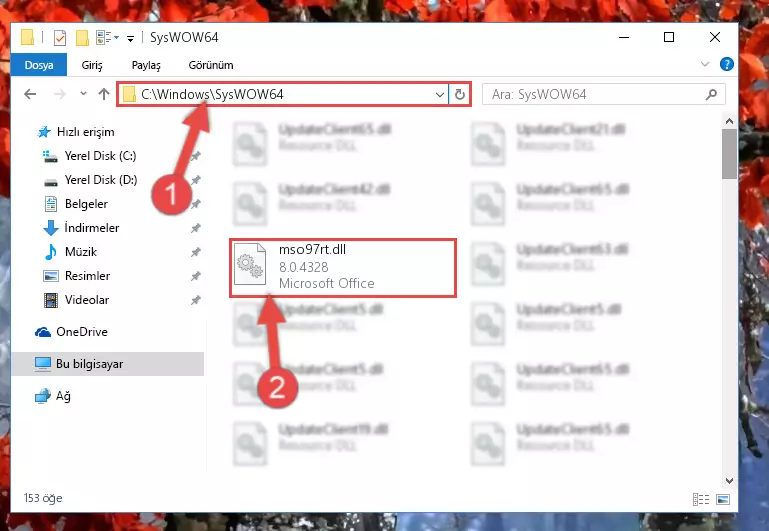This screenshot has height=531, width=769.
Task: Switch to the Görünüm ribbon tab
Action: [x=211, y=65]
